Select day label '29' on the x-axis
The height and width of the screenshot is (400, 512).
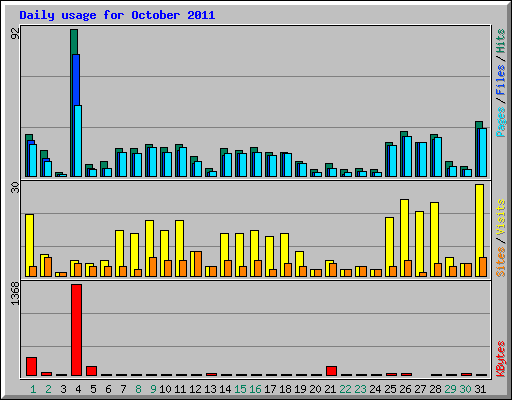click(450, 389)
